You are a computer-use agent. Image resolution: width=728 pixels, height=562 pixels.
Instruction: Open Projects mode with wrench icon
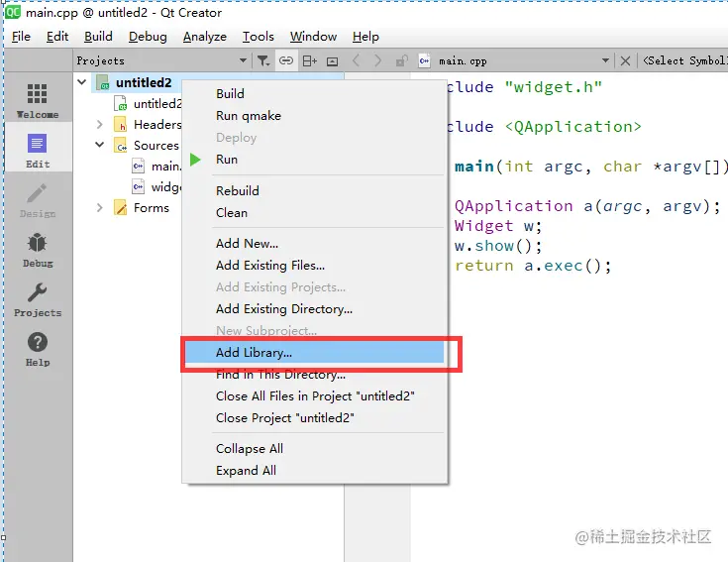[x=38, y=299]
